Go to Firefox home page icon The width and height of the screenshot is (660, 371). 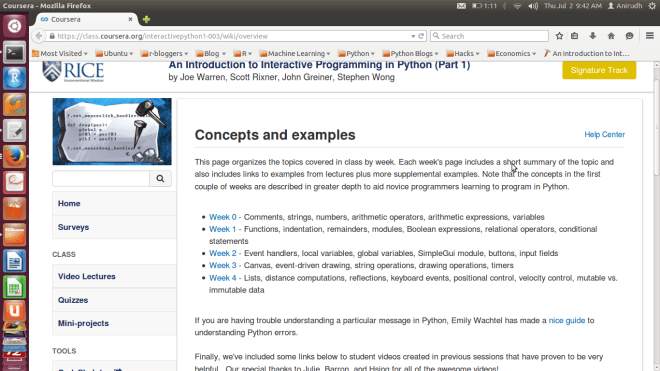tap(611, 36)
